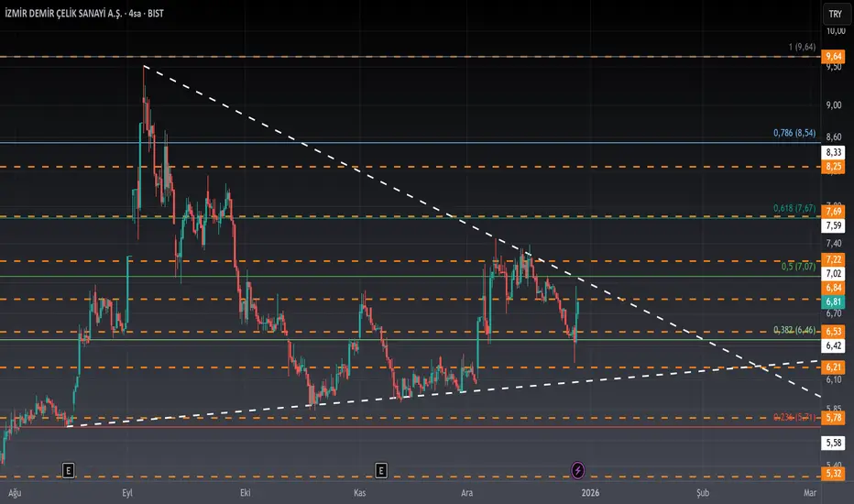Select the 6,21 orange price label
Viewport: 854px width, 504px height.
[x=833, y=367]
